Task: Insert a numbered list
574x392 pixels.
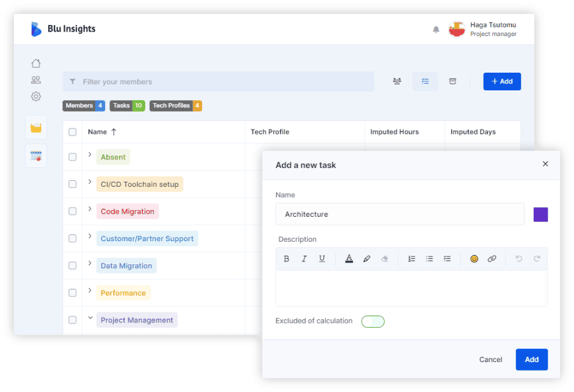Action: click(412, 259)
